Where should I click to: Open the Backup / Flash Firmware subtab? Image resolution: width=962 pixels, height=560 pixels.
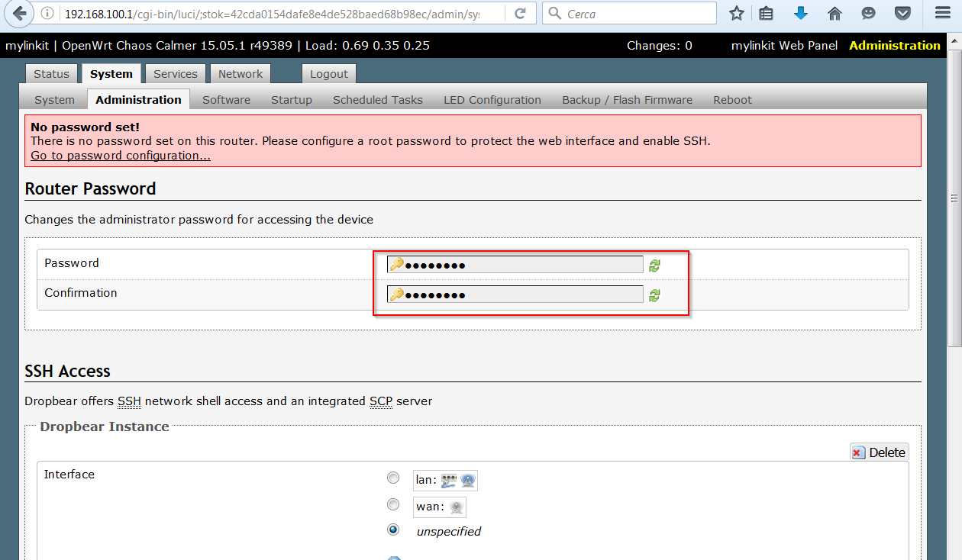(627, 100)
